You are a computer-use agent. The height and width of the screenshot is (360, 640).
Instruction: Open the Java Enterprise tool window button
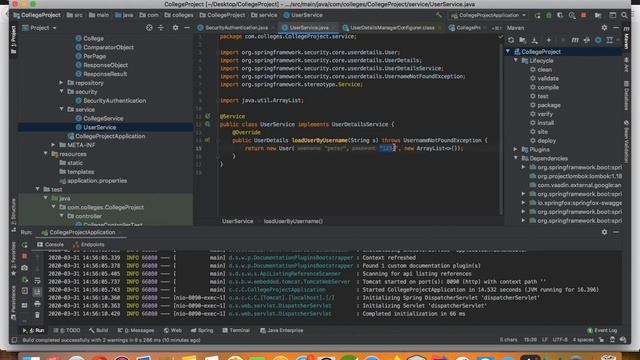click(282, 330)
